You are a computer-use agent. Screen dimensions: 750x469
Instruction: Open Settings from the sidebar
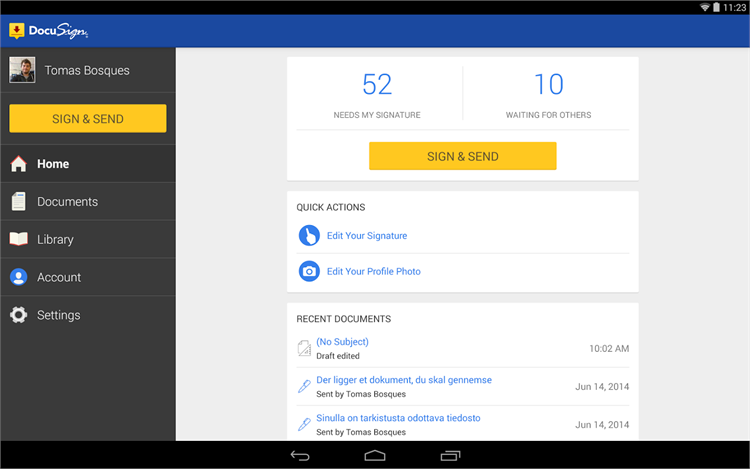(x=88, y=315)
